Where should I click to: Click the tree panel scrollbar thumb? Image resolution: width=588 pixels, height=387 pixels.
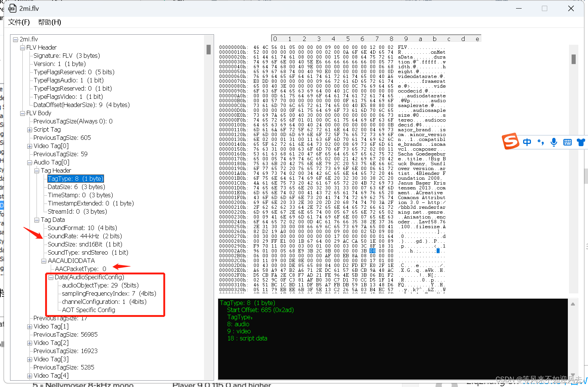209,49
